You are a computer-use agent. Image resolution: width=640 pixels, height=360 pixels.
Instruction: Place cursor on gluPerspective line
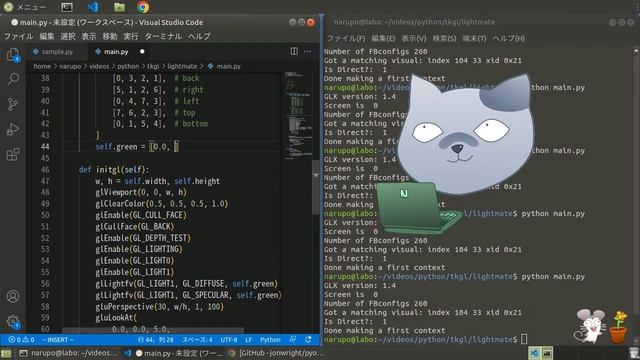[x=160, y=307]
